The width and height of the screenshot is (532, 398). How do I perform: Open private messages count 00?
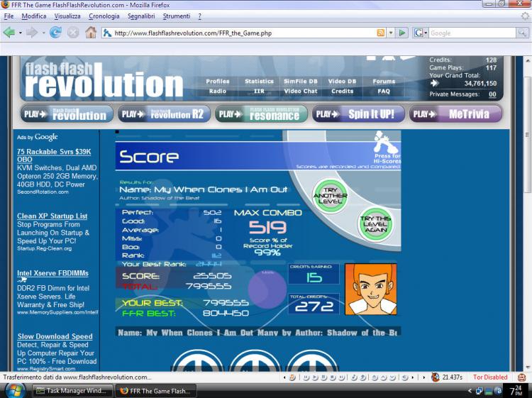(x=492, y=94)
